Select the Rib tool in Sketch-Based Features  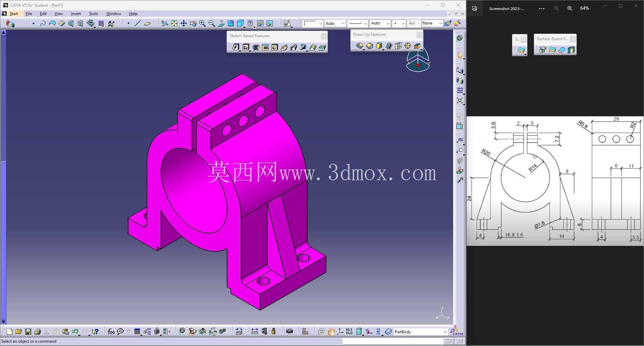[x=284, y=47]
